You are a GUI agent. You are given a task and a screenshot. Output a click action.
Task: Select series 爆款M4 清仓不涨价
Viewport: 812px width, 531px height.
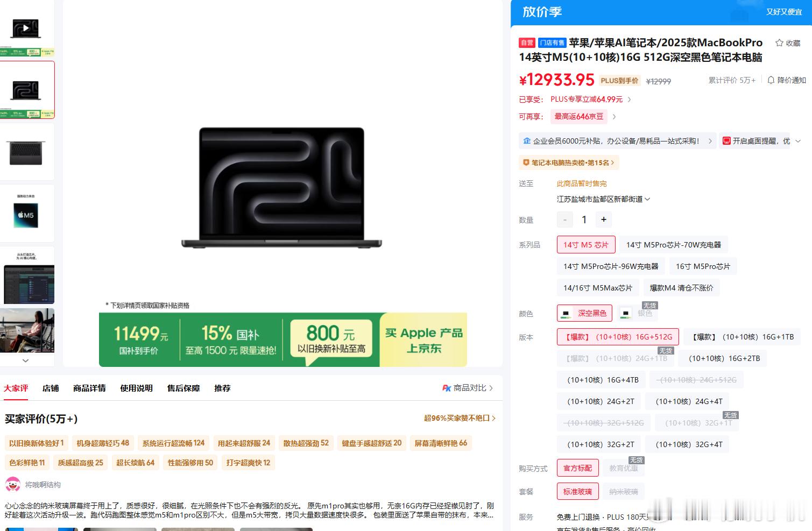tap(681, 288)
